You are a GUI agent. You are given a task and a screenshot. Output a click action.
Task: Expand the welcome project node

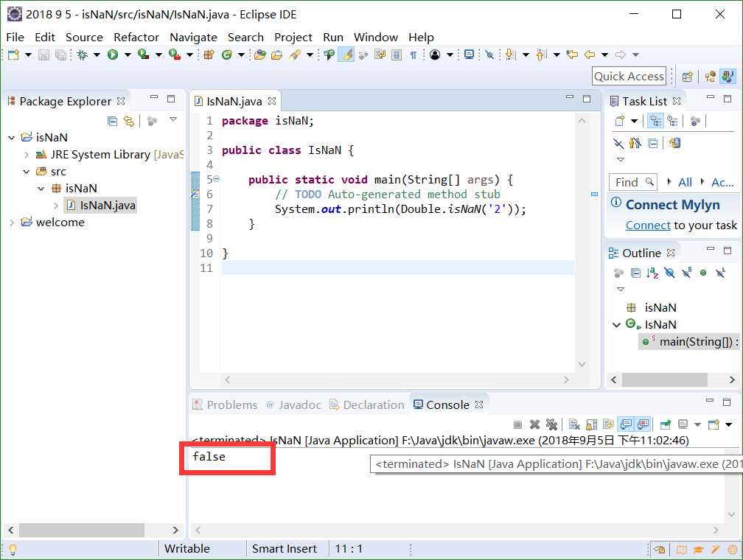pyautogui.click(x=11, y=223)
